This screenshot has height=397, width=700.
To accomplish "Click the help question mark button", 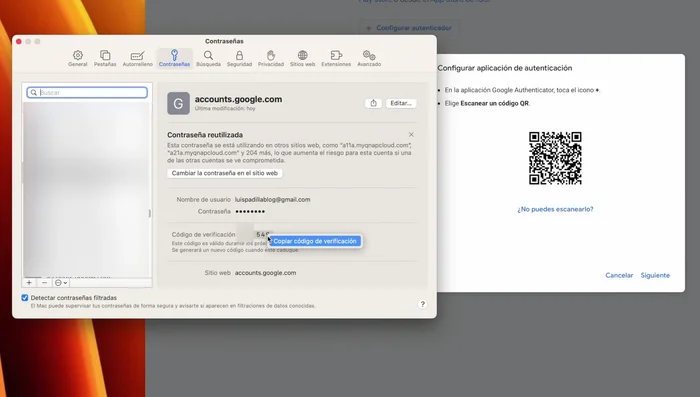I will (422, 304).
